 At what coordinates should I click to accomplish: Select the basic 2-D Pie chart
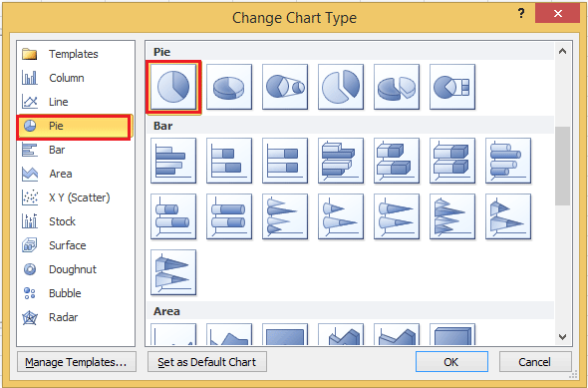[x=173, y=87]
